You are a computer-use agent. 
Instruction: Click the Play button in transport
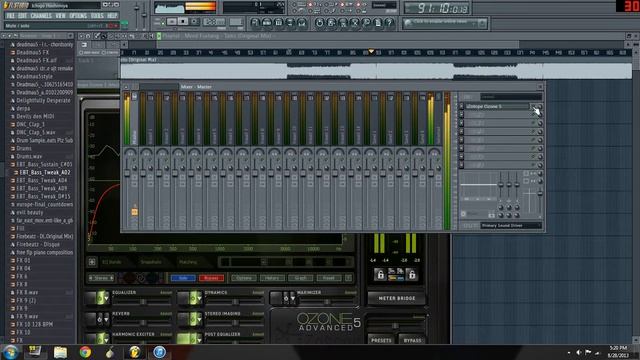tap(172, 21)
